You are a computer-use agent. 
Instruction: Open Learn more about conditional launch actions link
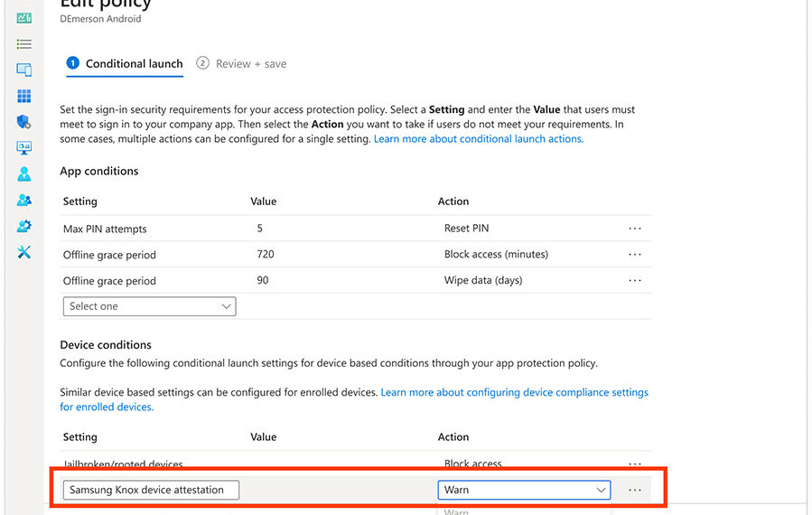point(478,139)
